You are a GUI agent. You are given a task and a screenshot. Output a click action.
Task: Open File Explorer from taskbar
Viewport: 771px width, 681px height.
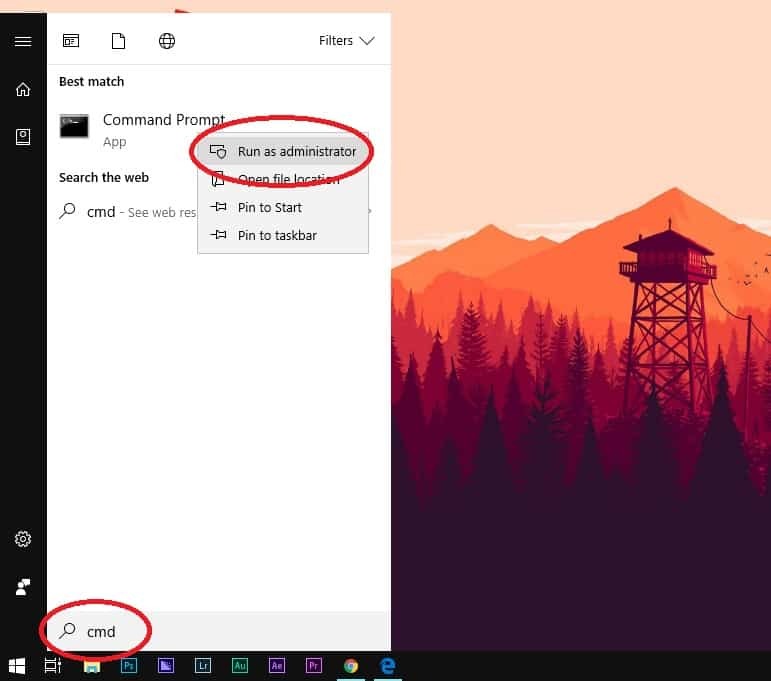point(92,666)
